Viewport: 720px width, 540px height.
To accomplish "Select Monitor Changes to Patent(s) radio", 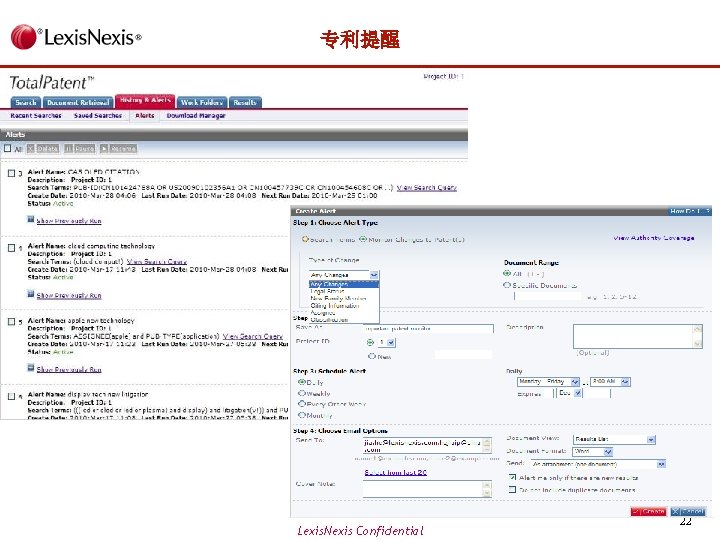I will (363, 239).
